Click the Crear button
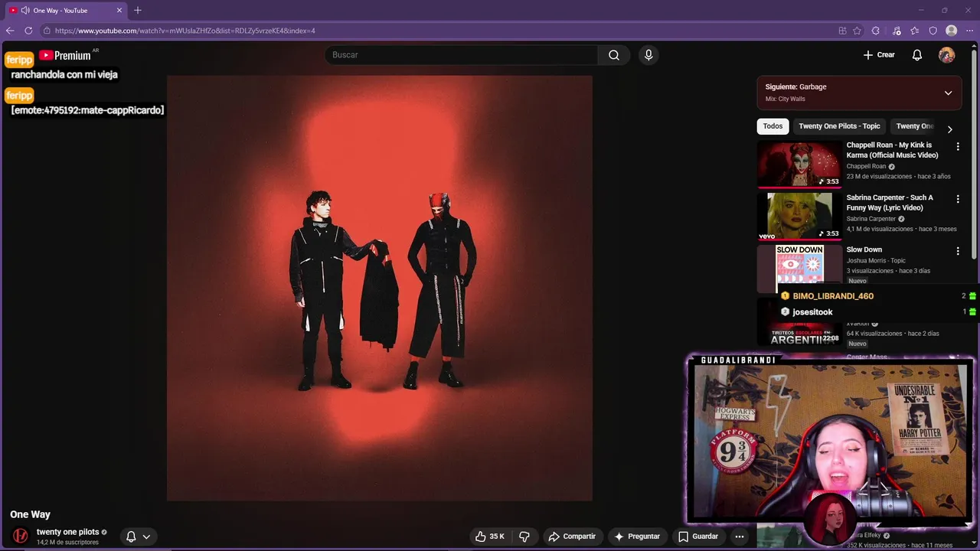Image resolution: width=980 pixels, height=551 pixels. tap(879, 55)
